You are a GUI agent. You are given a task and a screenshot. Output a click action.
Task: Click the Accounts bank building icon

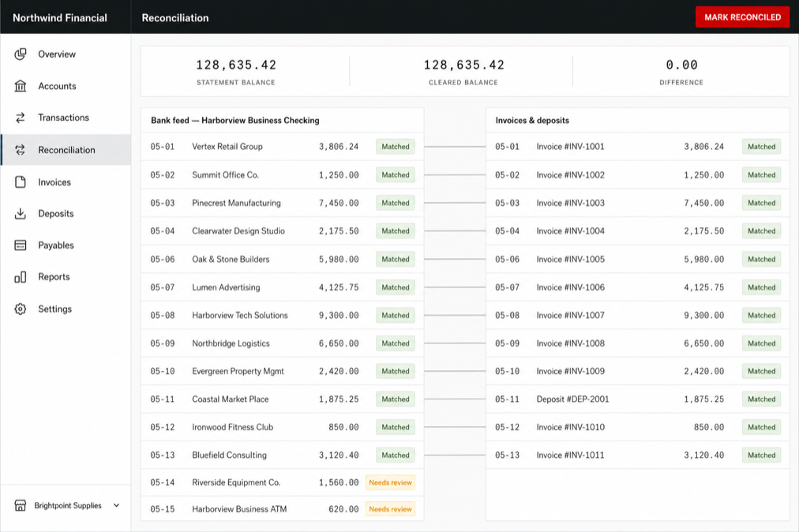(21, 86)
